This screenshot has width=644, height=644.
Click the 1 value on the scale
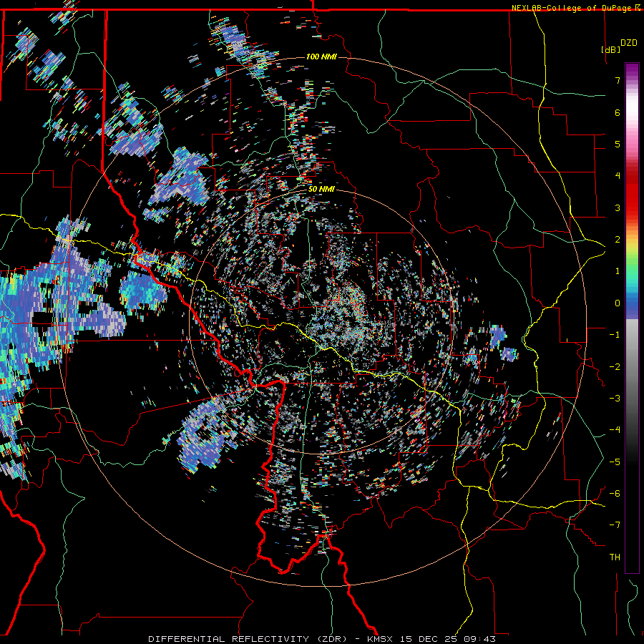(x=618, y=271)
